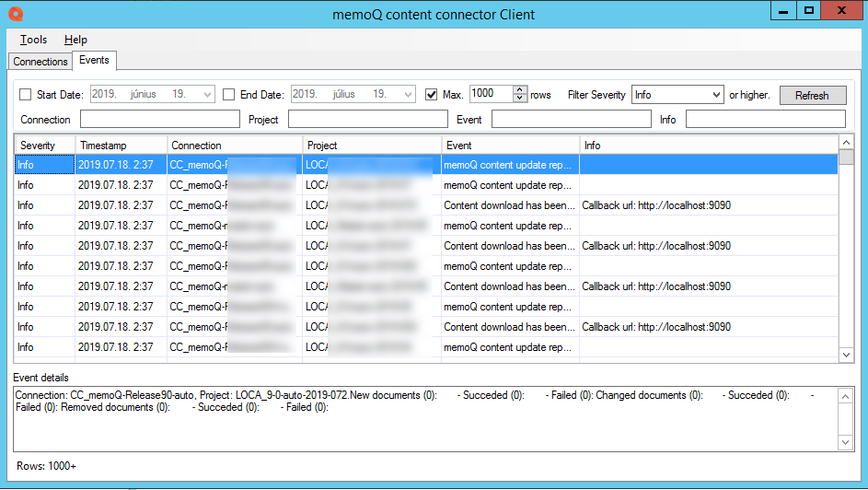
Task: Focus the Project filter field
Action: point(368,119)
